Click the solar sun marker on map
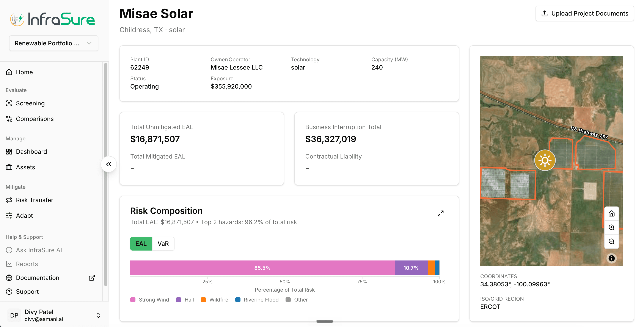Image resolution: width=644 pixels, height=327 pixels. coord(545,160)
